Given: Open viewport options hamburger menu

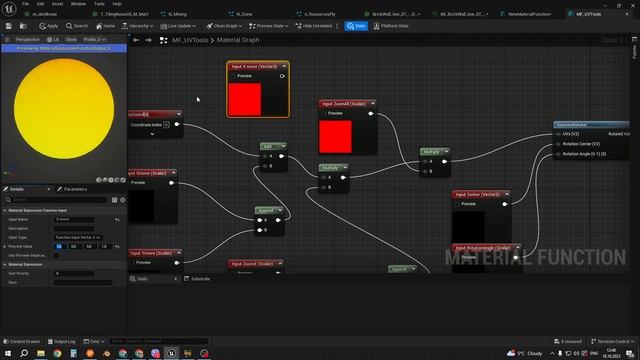Looking at the screenshot, I should 7,40.
